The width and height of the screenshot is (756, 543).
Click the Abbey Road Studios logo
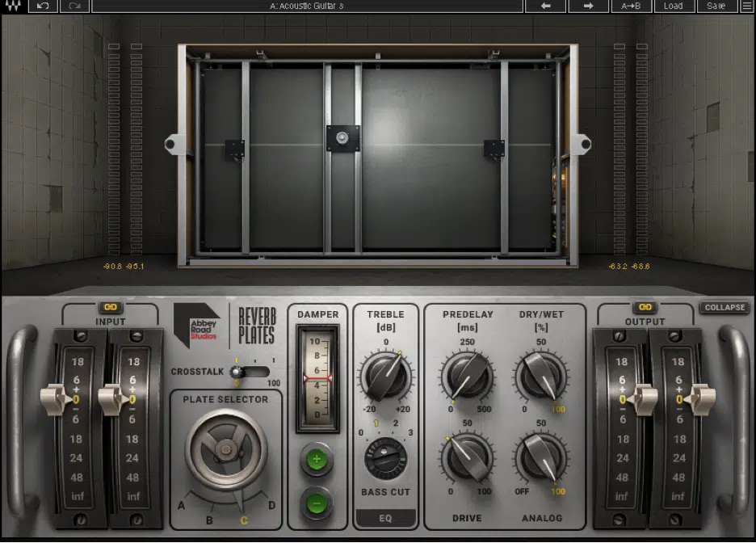pos(197,326)
